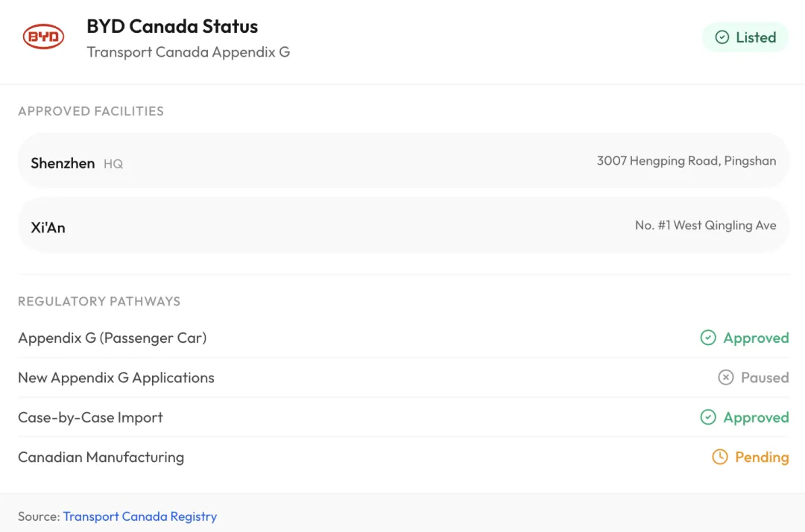The height and width of the screenshot is (532, 805).
Task: Select the Xi'An facility row
Action: pos(402,226)
